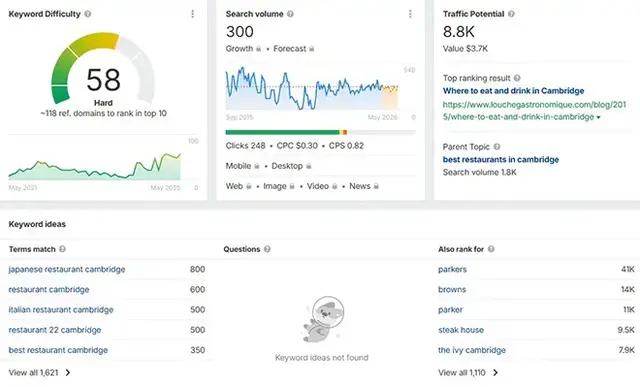
Task: Open 'browns' keyword link
Action: point(452,289)
